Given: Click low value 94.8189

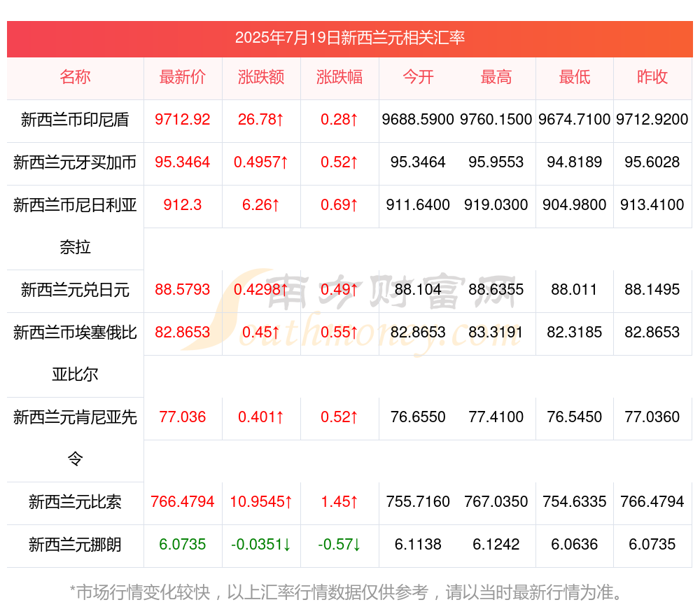Looking at the screenshot, I should (575, 162).
